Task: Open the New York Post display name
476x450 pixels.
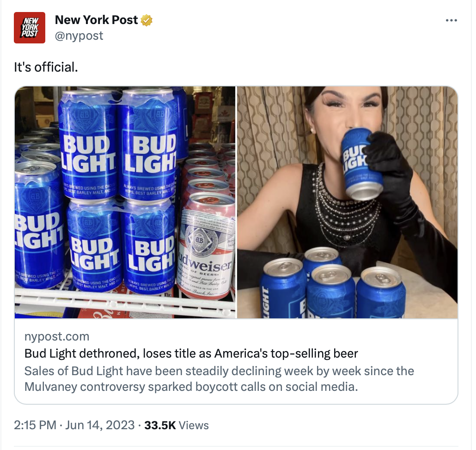Action: [x=96, y=20]
